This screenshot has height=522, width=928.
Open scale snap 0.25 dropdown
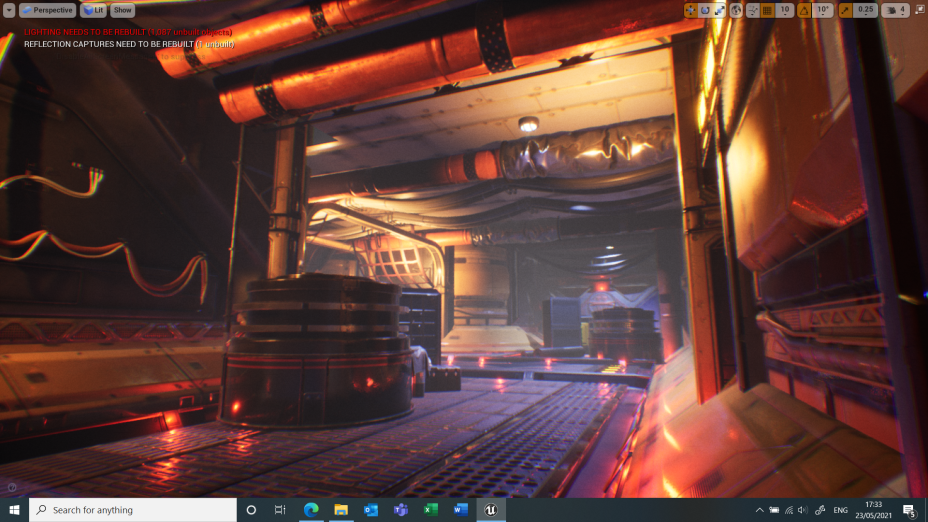point(865,10)
